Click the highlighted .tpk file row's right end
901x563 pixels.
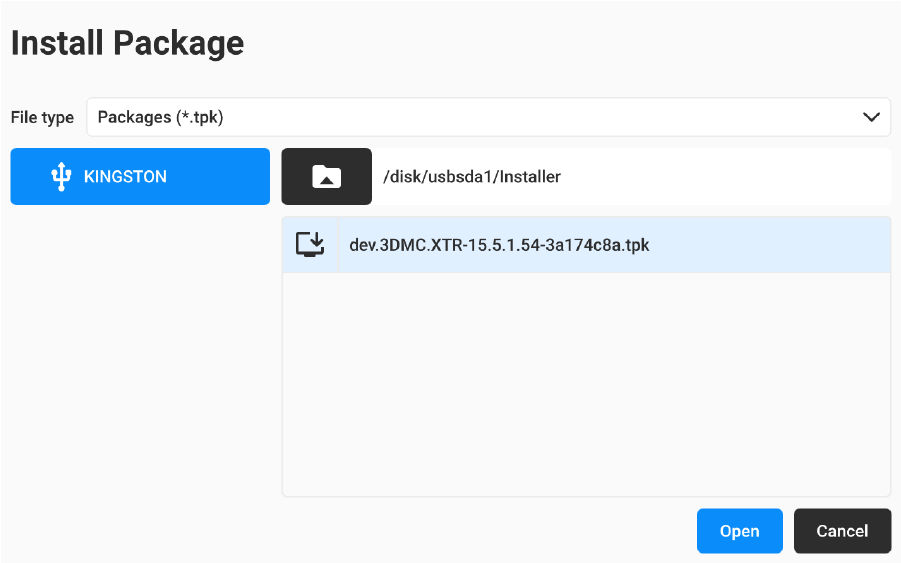840,245
